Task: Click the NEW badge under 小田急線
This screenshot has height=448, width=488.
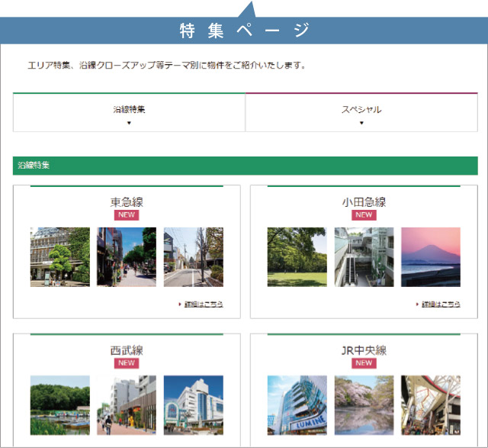Action: coord(364,215)
